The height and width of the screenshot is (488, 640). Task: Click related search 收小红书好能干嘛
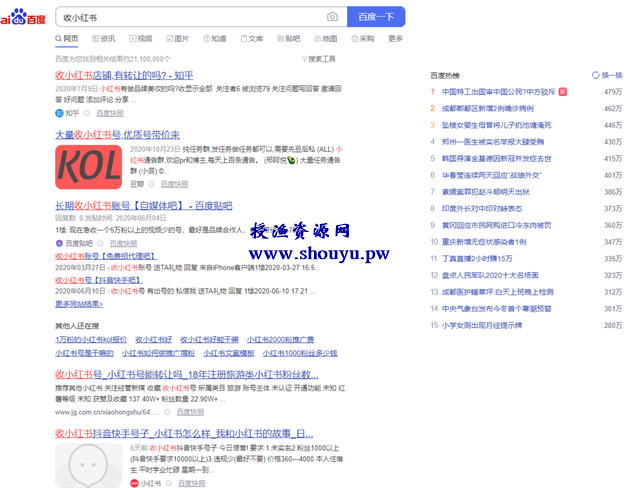coord(209,339)
